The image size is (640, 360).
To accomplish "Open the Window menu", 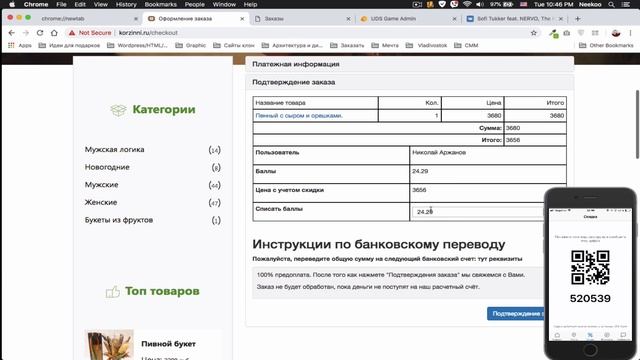I will tap(224, 4).
